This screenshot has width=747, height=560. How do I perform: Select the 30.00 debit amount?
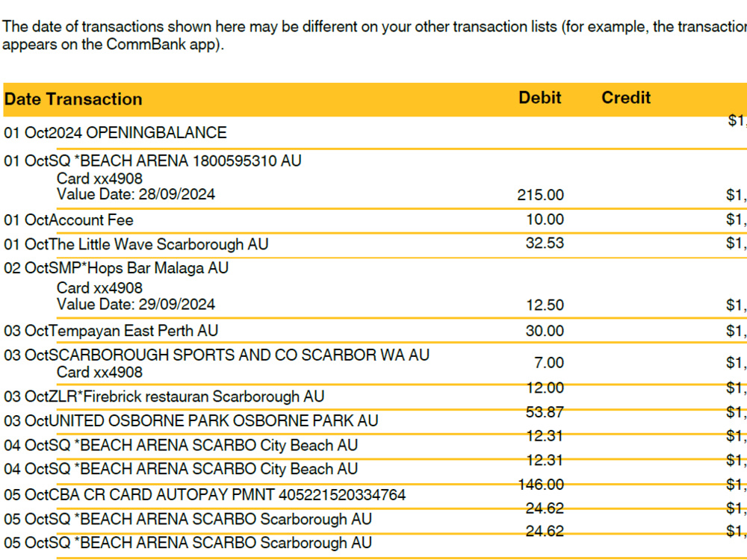(x=545, y=331)
